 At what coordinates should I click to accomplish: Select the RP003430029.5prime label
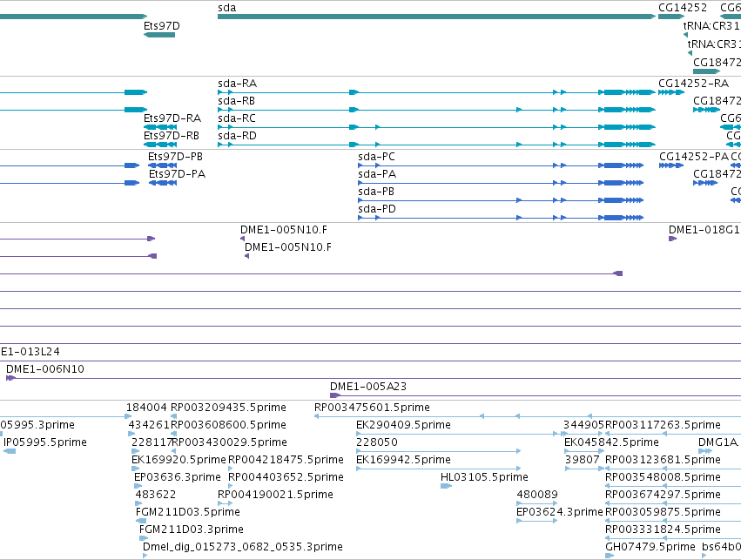[230, 442]
